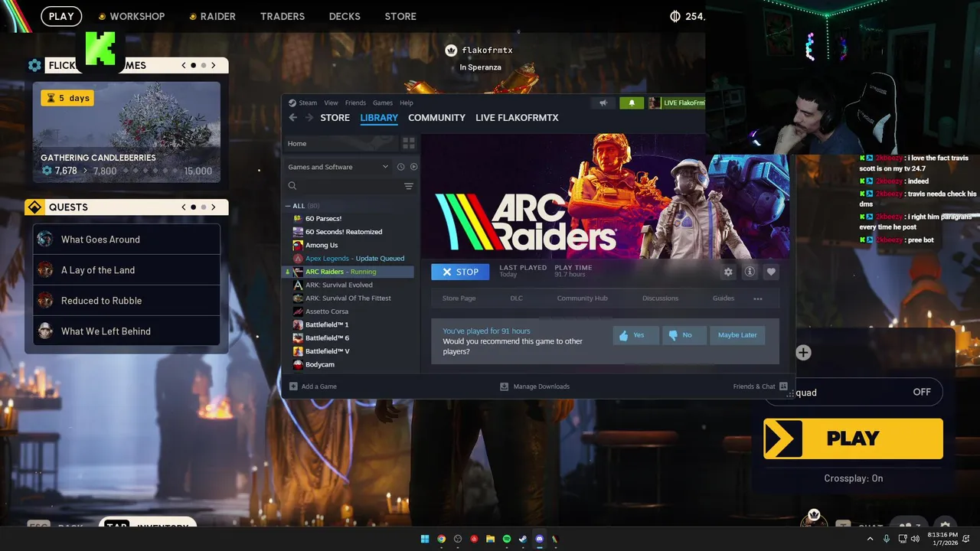Vote Yes to recommend ARC Raiders

click(635, 335)
